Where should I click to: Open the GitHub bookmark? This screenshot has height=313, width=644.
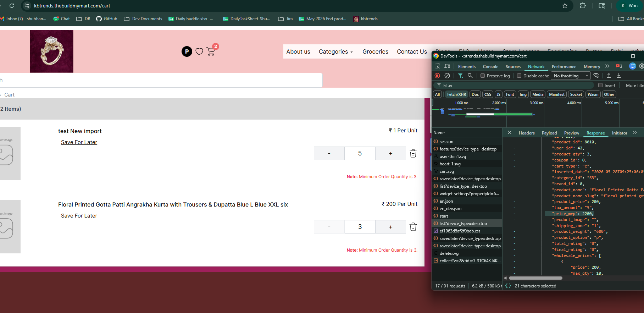[x=107, y=19]
